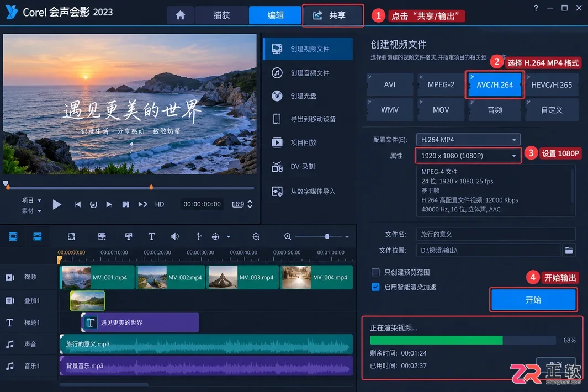Browse output folder with the folder icon
The image size is (588, 392).
[569, 250]
